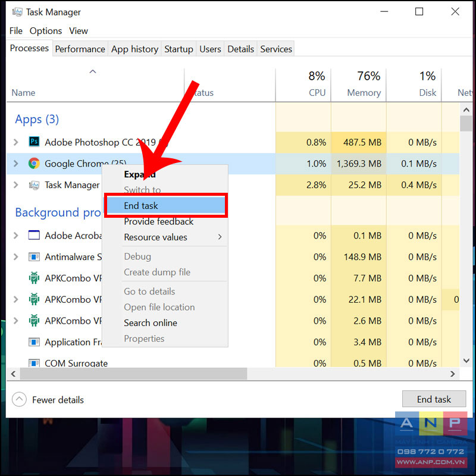Click the 3.4 MB memory cell

pyautogui.click(x=359, y=342)
